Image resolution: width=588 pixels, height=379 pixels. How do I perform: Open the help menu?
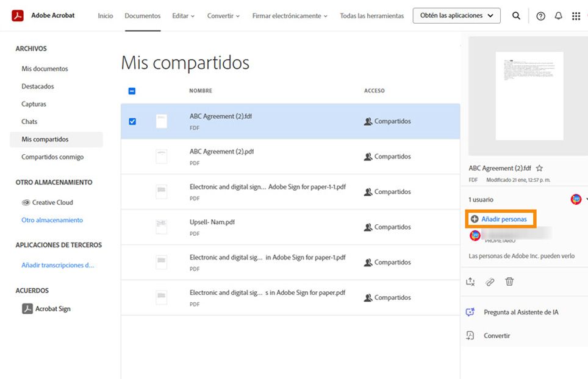point(540,15)
